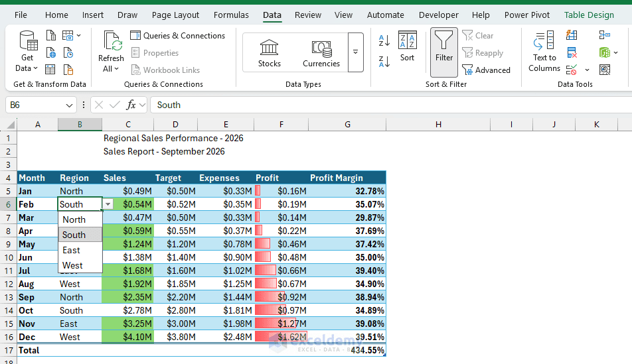Click the Insert Function fx icon
Screen dimensions: 632x364
pyautogui.click(x=131, y=105)
